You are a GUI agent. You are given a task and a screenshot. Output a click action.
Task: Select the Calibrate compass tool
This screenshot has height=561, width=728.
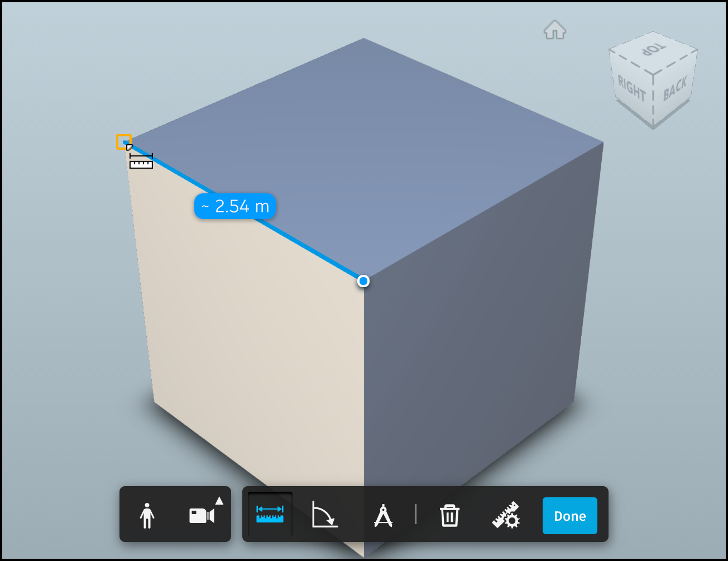tap(383, 515)
